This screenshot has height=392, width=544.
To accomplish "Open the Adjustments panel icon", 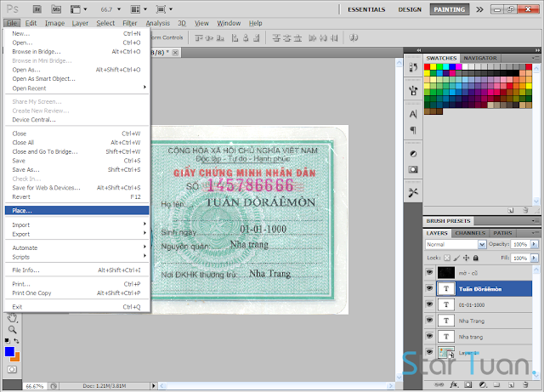I will 413,154.
